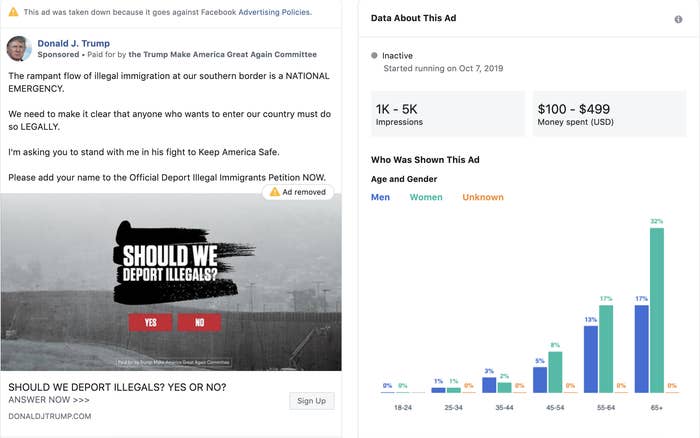Click the Men 55-64 bar showing 13%

coord(591,359)
